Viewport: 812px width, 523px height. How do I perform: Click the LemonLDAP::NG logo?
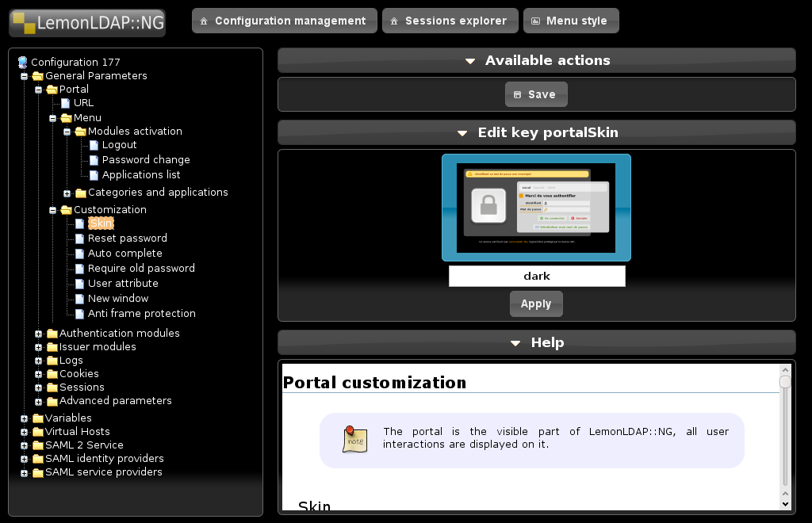[x=87, y=23]
